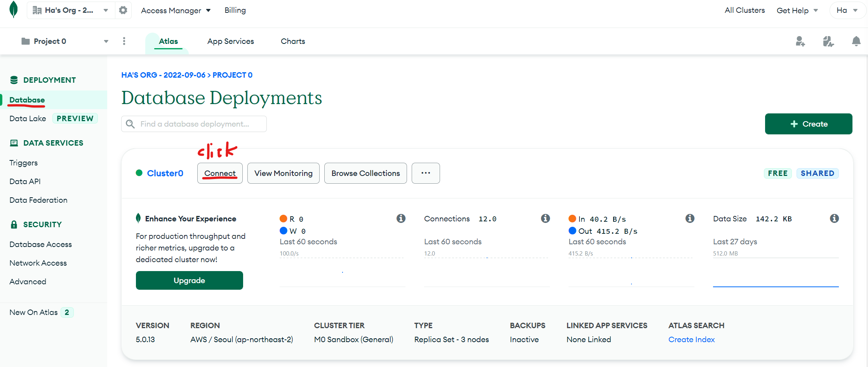Open the Get Help dropdown

(797, 10)
